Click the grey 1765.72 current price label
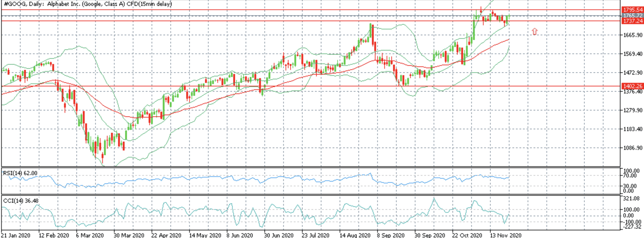 pos(633,16)
